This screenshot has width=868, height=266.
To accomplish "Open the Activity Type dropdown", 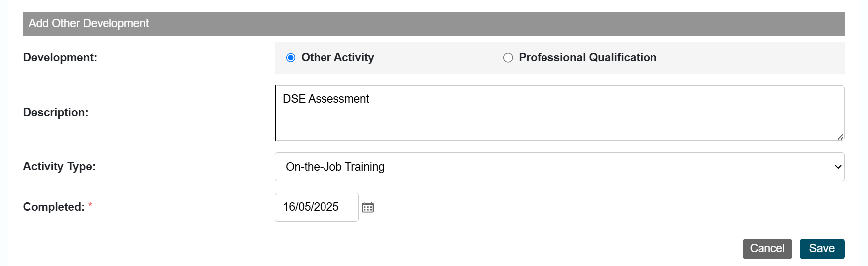I will click(x=559, y=167).
